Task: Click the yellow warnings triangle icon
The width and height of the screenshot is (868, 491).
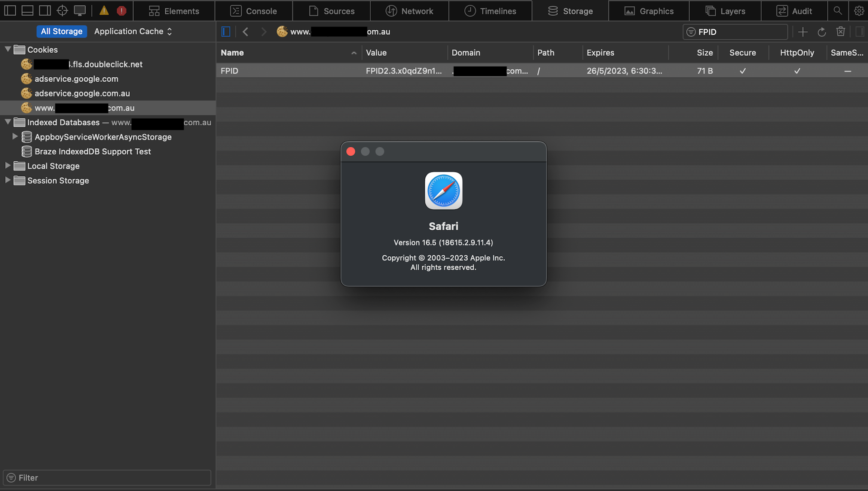Action: (104, 10)
